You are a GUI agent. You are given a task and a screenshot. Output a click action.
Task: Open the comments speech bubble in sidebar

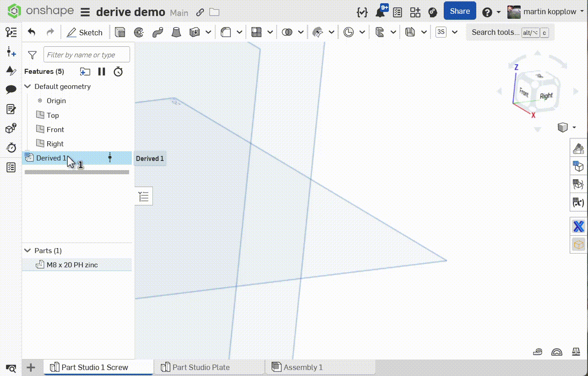pos(11,89)
